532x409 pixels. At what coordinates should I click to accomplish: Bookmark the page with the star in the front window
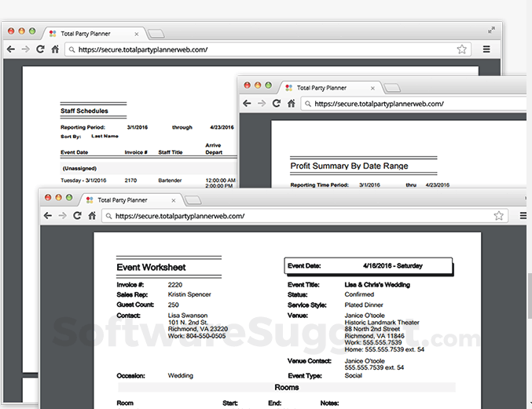[498, 216]
